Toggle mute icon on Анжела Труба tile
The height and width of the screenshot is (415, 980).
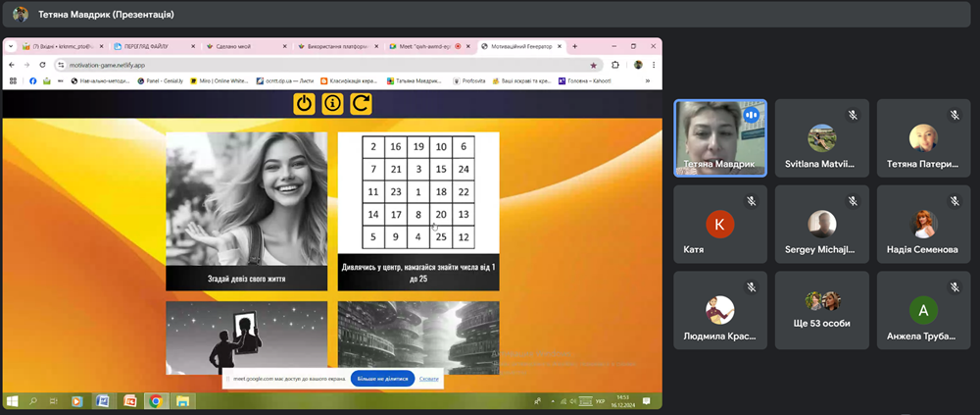pyautogui.click(x=954, y=285)
